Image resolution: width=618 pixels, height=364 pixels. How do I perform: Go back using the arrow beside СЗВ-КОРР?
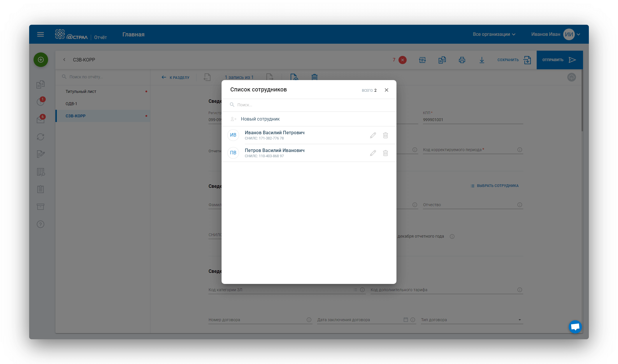(x=64, y=60)
